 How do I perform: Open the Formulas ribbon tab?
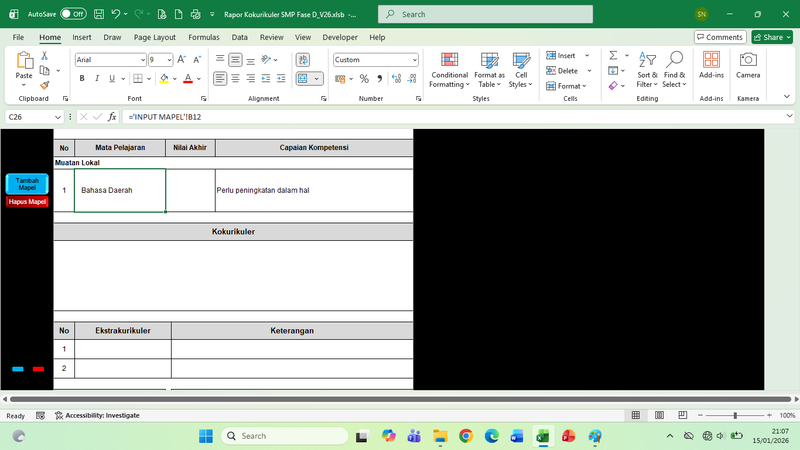point(203,37)
